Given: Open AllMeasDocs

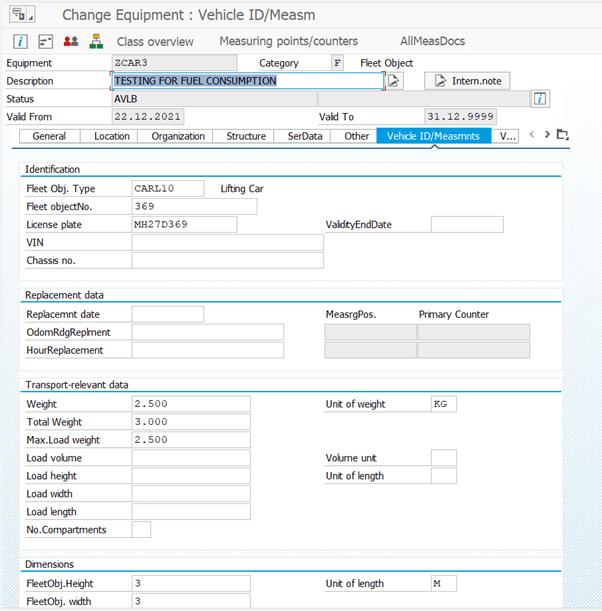Looking at the screenshot, I should pyautogui.click(x=433, y=41).
